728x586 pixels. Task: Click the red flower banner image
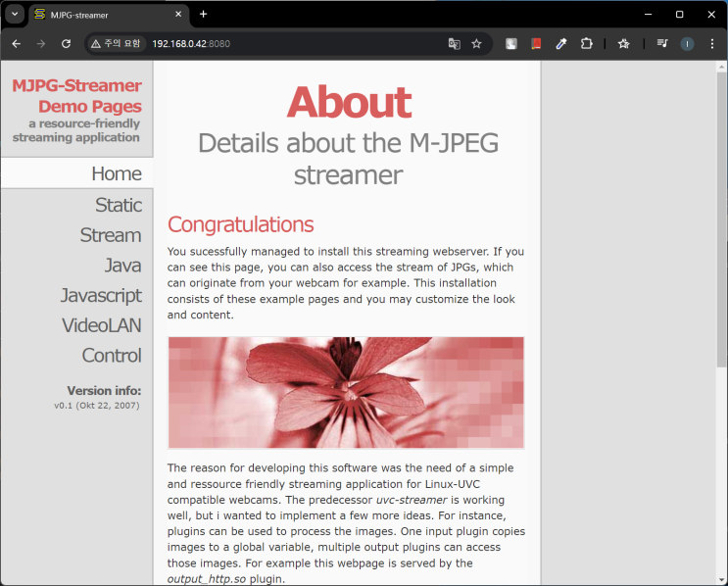[x=346, y=392]
